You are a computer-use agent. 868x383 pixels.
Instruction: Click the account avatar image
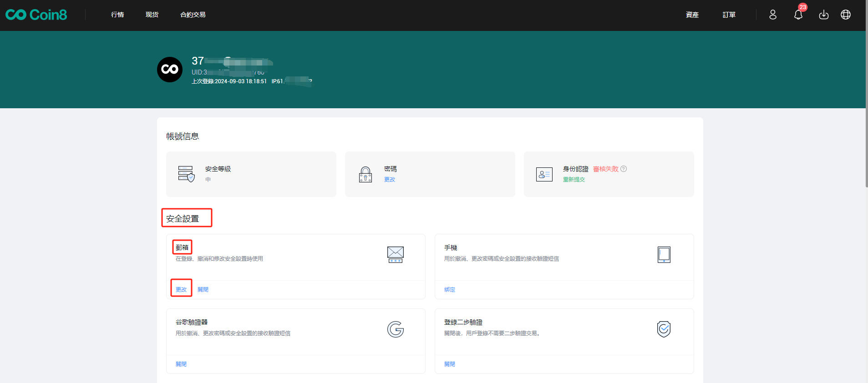click(x=170, y=70)
